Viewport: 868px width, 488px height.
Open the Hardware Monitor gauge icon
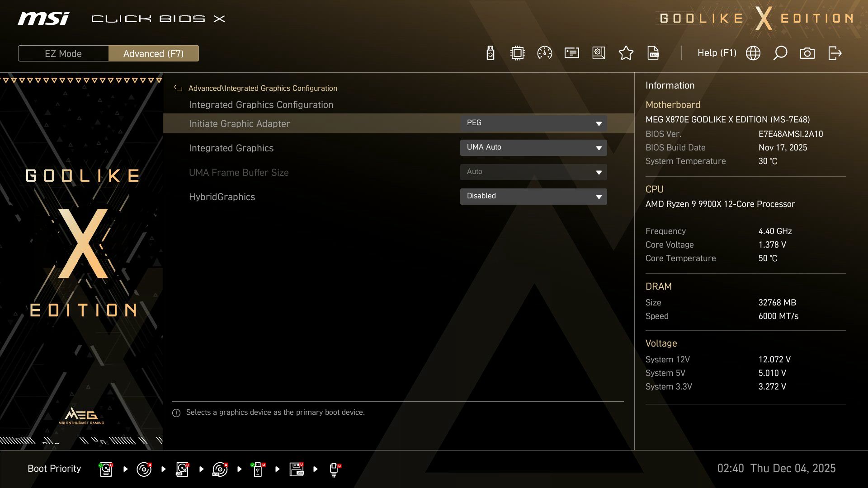point(544,53)
